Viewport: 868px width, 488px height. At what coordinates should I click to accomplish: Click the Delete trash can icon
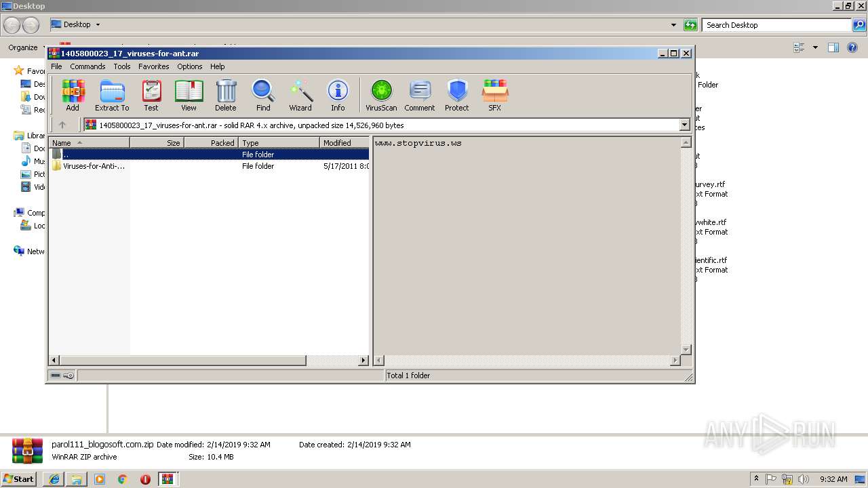(226, 95)
